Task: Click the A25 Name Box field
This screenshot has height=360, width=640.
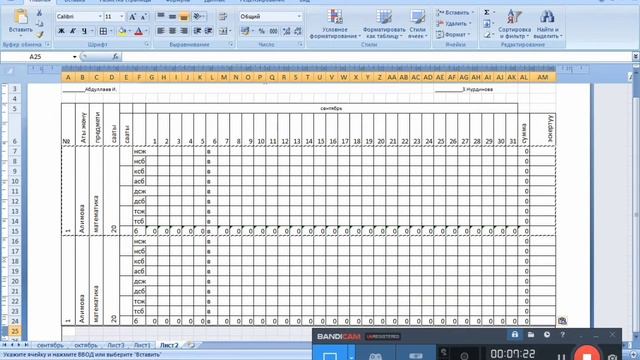Action: (36, 57)
